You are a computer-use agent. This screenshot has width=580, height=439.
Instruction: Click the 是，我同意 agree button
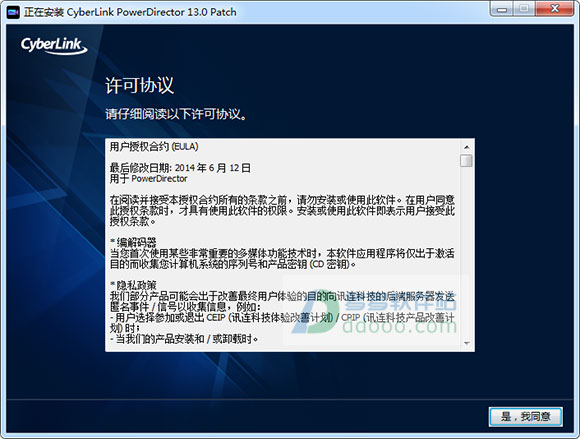526,417
